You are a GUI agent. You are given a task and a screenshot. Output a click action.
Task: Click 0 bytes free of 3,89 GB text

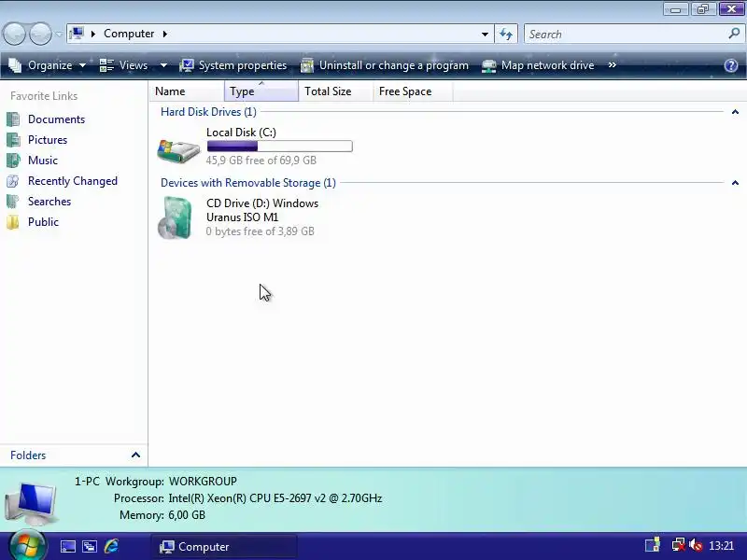(x=261, y=231)
